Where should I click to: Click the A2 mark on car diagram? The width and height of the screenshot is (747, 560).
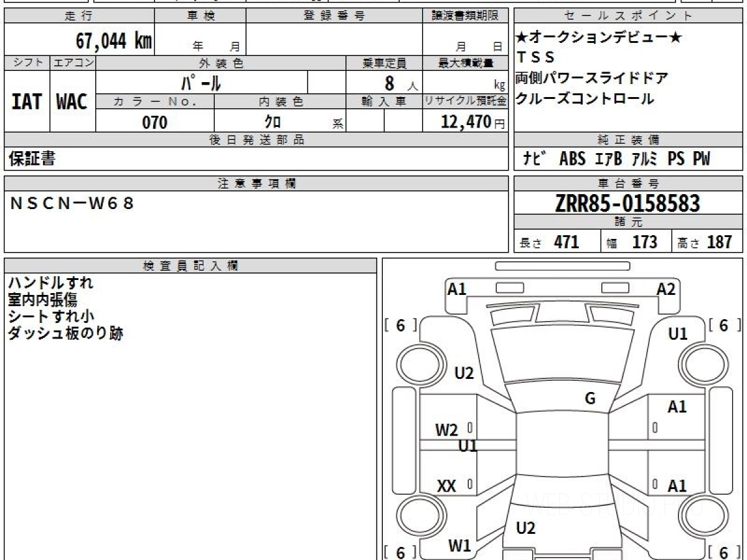pyautogui.click(x=666, y=289)
